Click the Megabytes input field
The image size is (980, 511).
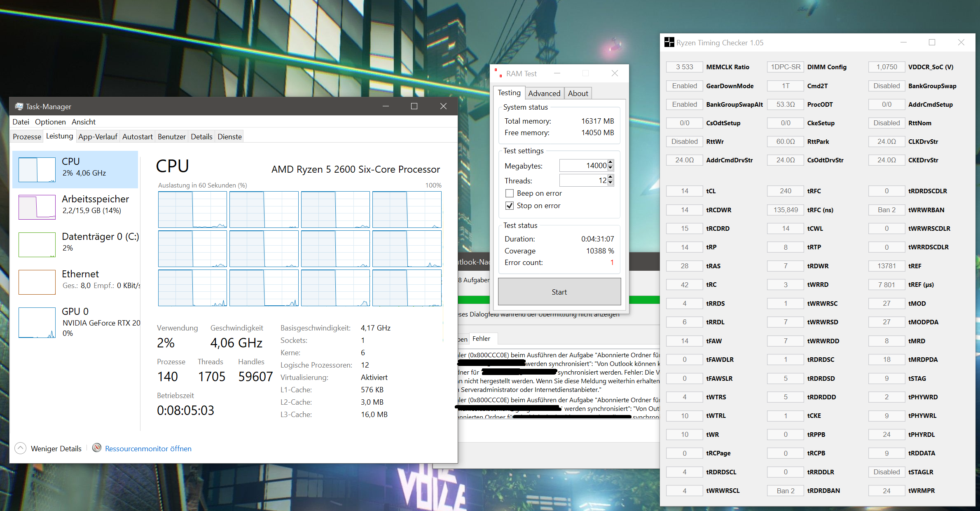[583, 166]
